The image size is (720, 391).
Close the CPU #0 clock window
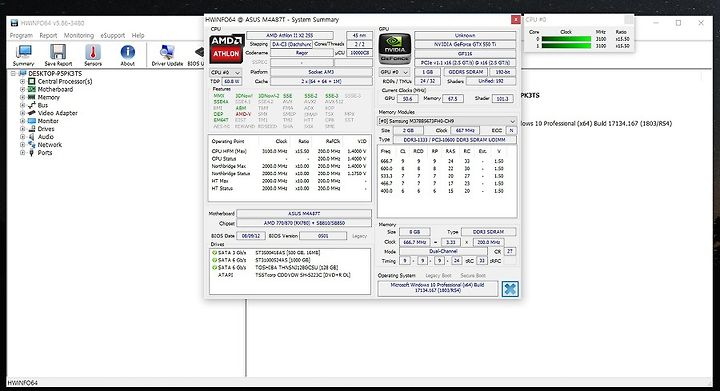pyautogui.click(x=629, y=19)
